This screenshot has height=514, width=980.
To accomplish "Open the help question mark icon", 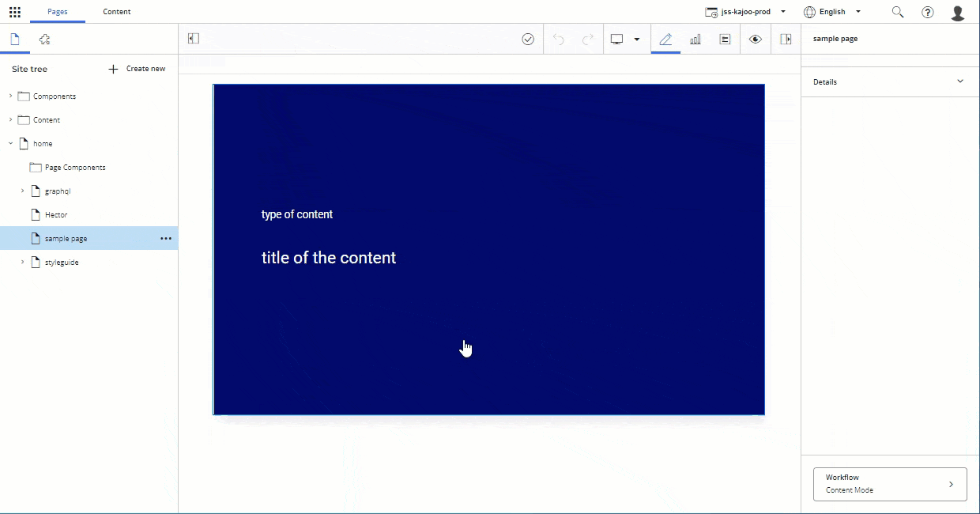I will click(x=928, y=12).
